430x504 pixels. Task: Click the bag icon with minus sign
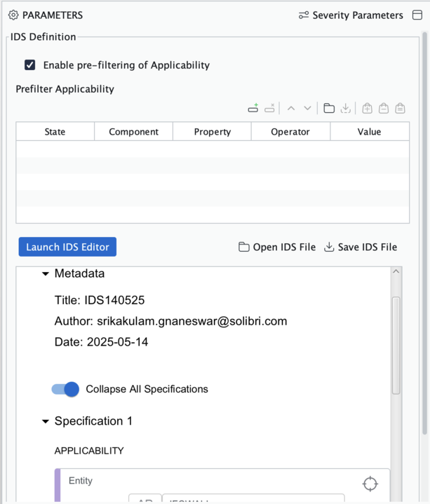click(x=384, y=109)
